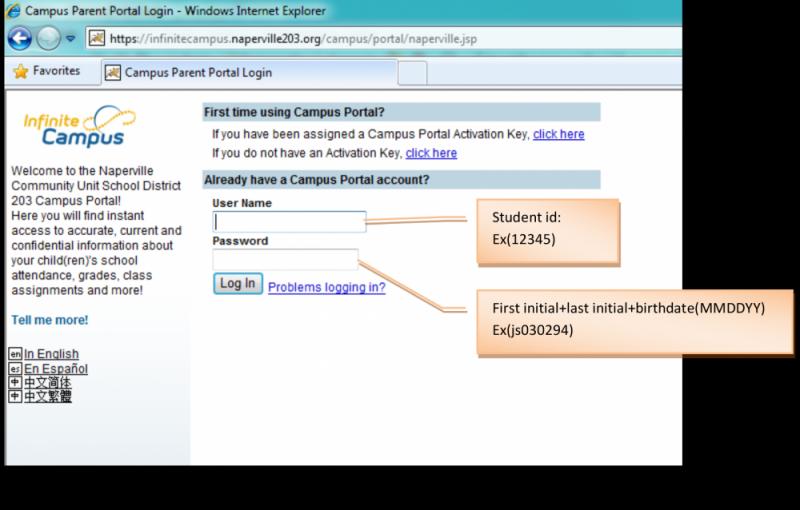800x510 pixels.
Task: Click the browser Back arrow button
Action: (20, 38)
